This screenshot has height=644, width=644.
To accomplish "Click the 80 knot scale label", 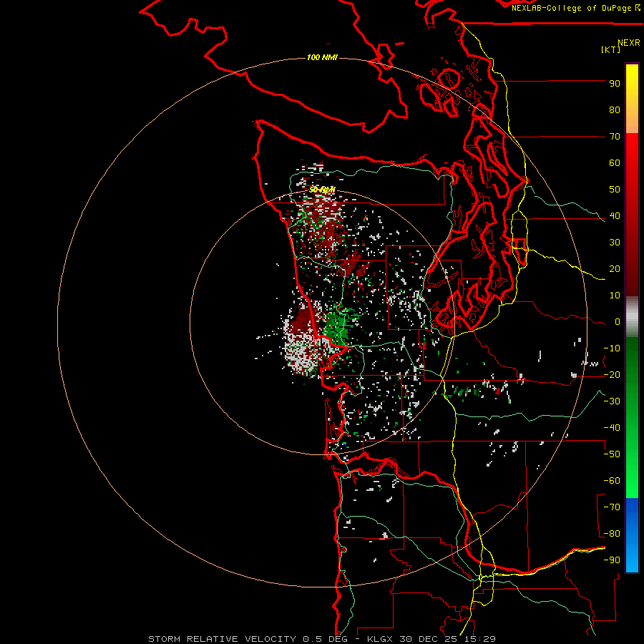I will (615, 110).
